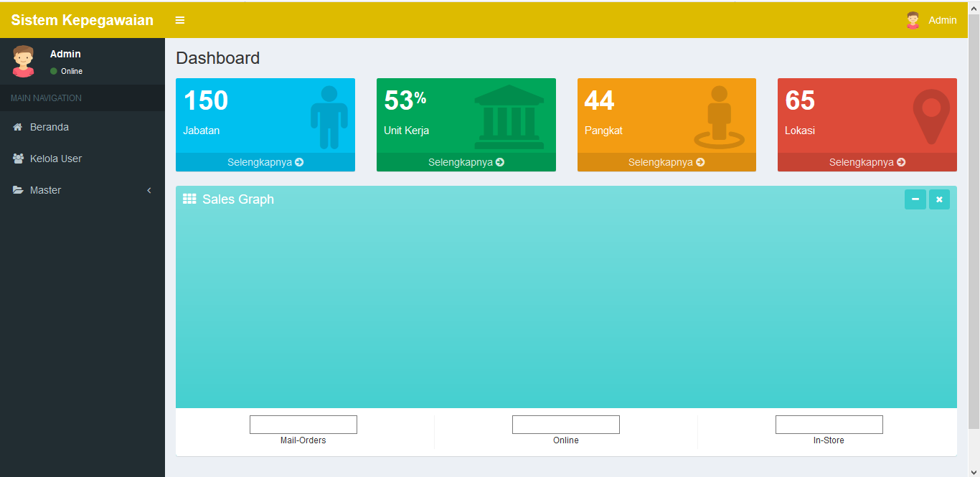Viewport: 980px width, 477px height.
Task: Click the street view icon in Pangkat card
Action: (719, 117)
